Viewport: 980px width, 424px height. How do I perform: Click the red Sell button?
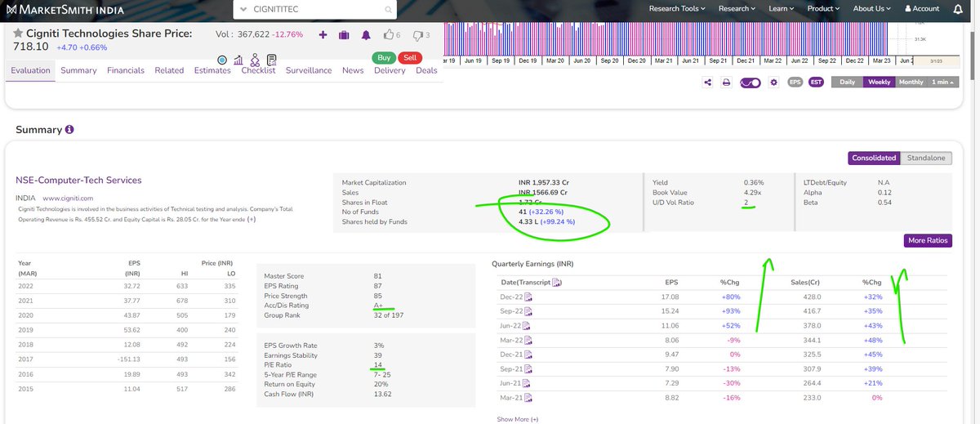pyautogui.click(x=410, y=57)
